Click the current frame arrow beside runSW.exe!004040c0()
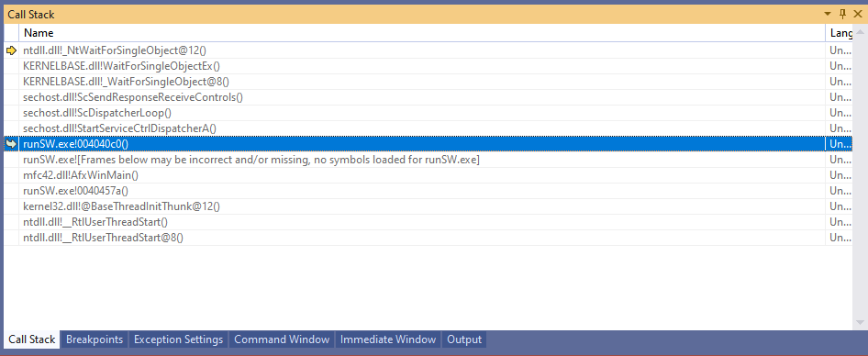This screenshot has height=356, width=868. (x=11, y=144)
